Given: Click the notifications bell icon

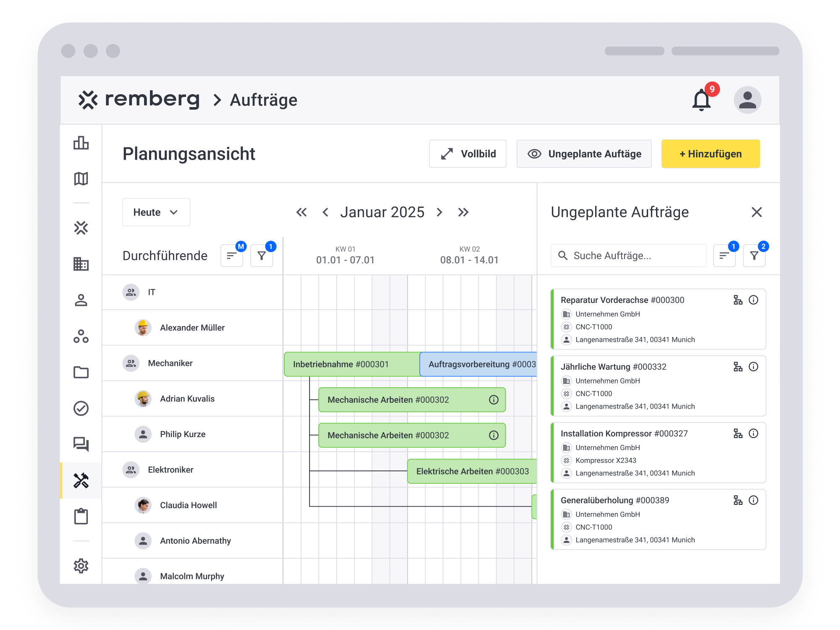Looking at the screenshot, I should [x=701, y=100].
